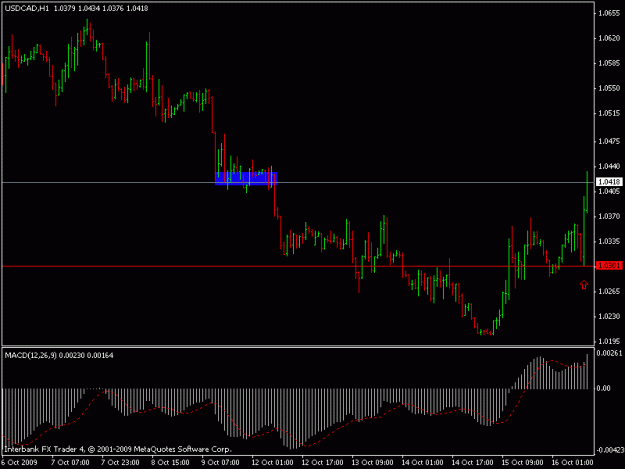Click the 1.0265 price scale label
Screen dimensions: 625x469
click(x=609, y=291)
